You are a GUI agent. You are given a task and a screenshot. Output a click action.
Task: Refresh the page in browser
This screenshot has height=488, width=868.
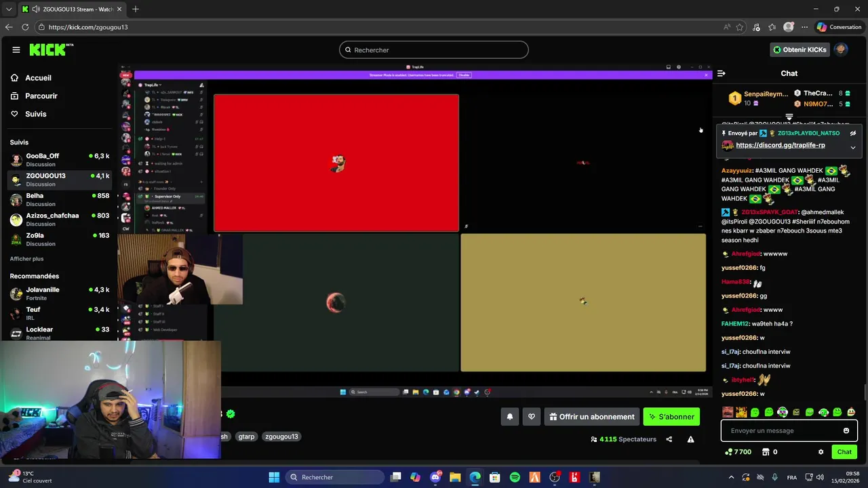[25, 27]
